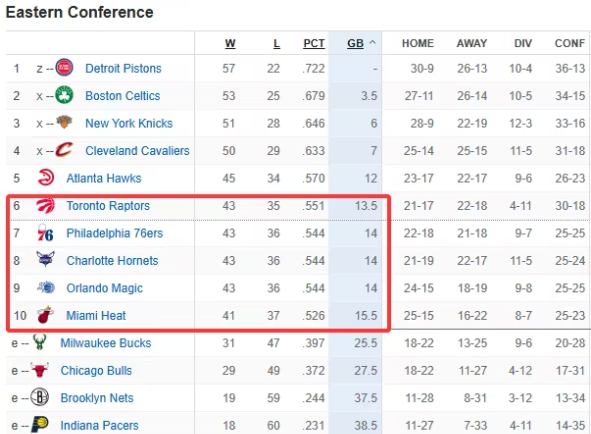Sort standings by L column header

pos(276,43)
